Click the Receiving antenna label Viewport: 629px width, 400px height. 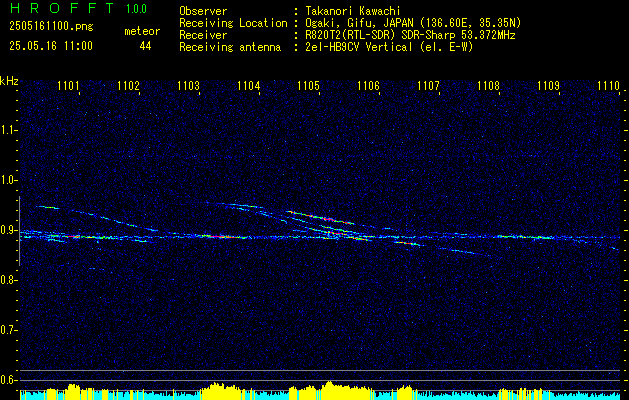(230, 47)
